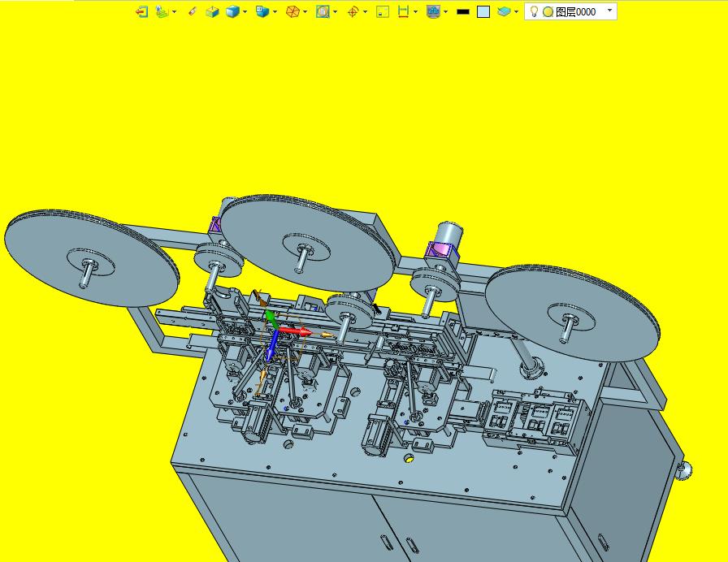Viewport: 728px width, 562px height.
Task: Click the shaded blue cube icon
Action: click(x=232, y=11)
